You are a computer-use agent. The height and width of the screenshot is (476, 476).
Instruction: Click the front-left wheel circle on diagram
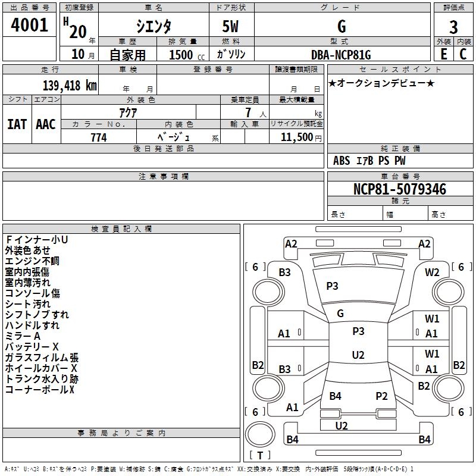pyautogui.click(x=268, y=292)
